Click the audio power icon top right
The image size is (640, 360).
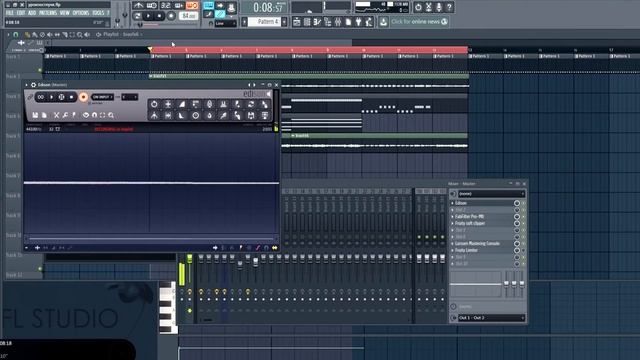tap(418, 7)
